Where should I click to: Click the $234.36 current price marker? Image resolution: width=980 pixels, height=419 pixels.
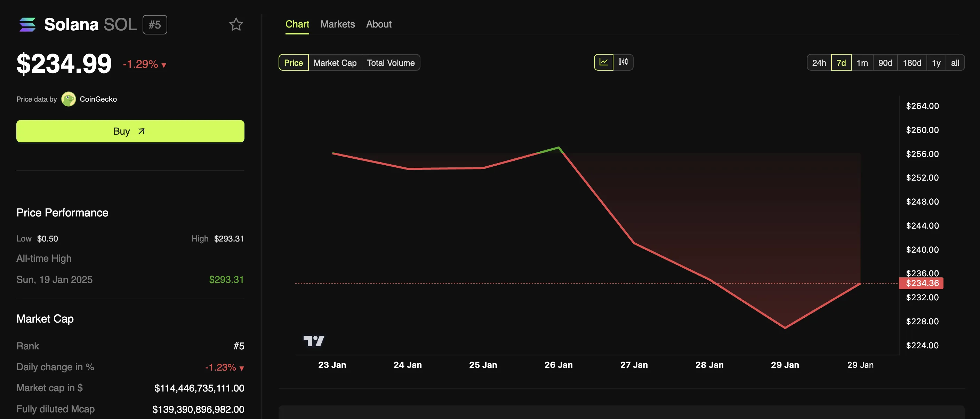click(921, 283)
